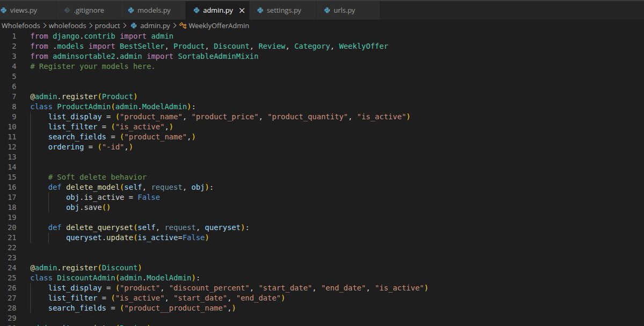Click Python icon in admin.py breadcrumb
The height and width of the screenshot is (326, 644).
134,25
